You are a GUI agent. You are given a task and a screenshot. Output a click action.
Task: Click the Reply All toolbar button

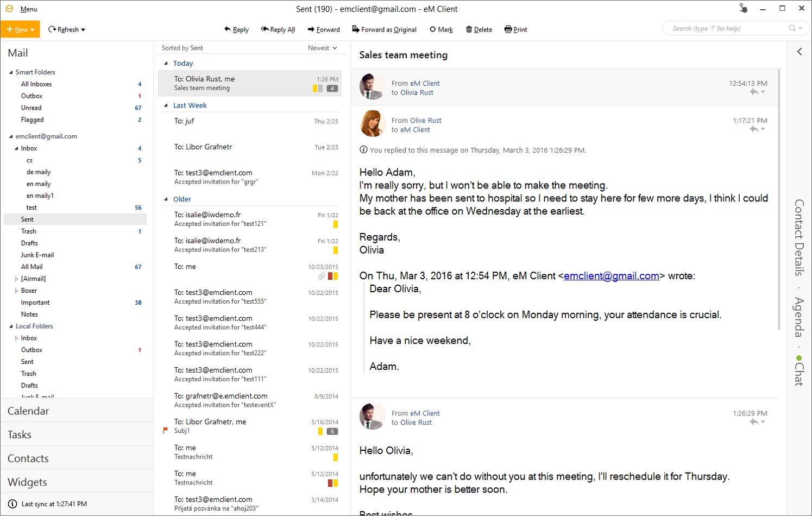point(278,29)
